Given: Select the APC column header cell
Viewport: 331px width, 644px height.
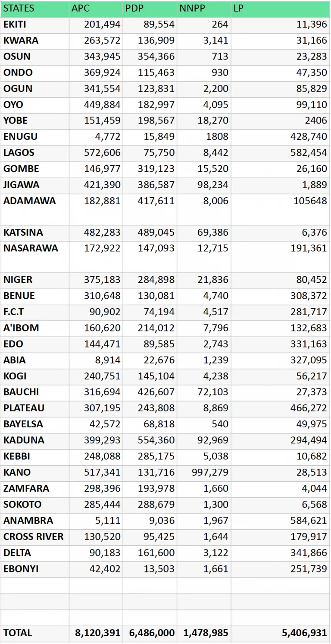Looking at the screenshot, I should [x=96, y=9].
